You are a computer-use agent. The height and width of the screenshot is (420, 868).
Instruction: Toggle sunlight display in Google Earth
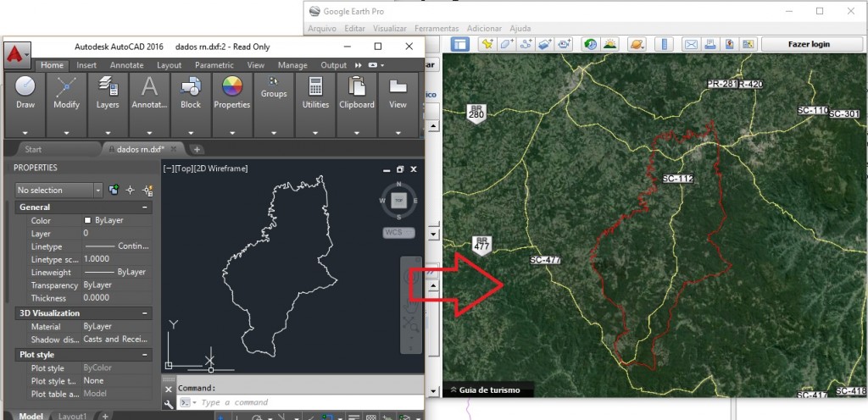coord(609,44)
